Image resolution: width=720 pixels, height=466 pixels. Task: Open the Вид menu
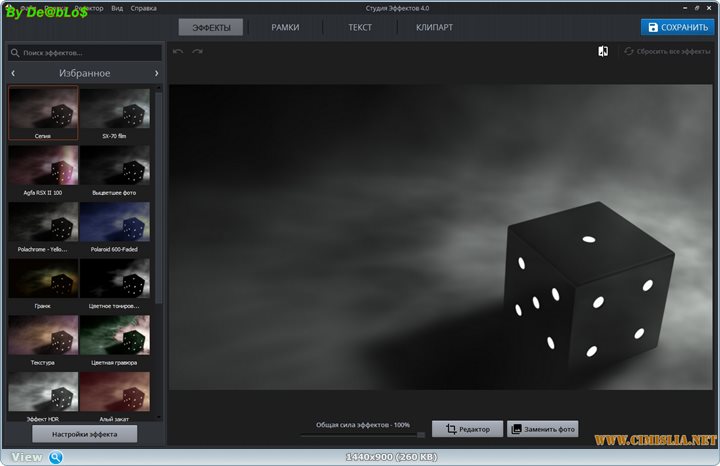pos(118,8)
